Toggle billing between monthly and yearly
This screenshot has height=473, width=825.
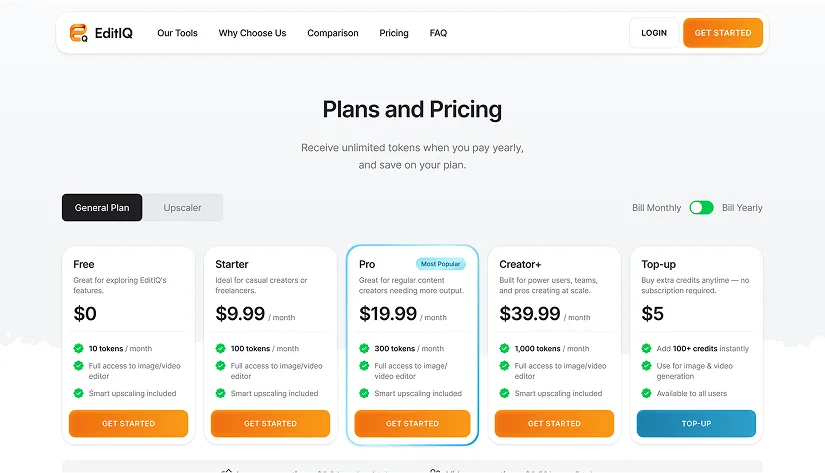701,208
